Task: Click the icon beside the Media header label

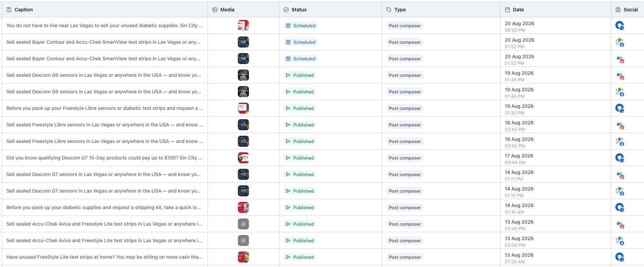Action: click(x=215, y=10)
